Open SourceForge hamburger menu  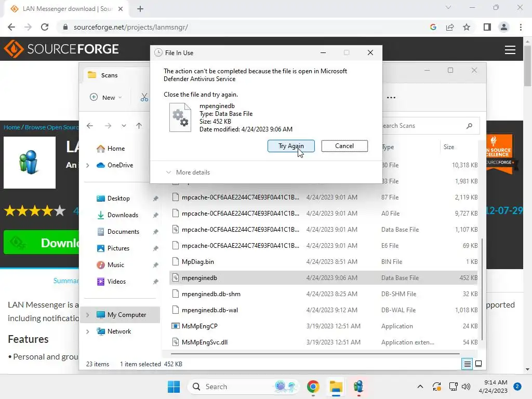point(510,50)
